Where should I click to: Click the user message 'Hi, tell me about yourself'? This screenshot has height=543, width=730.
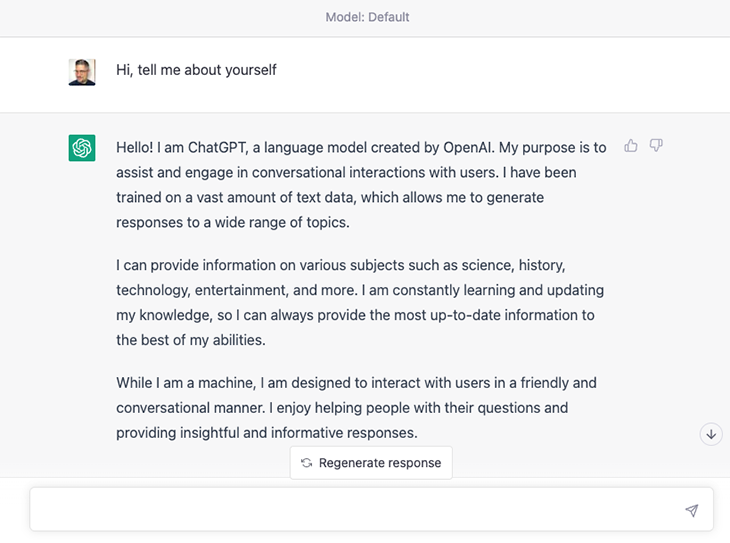[196, 70]
